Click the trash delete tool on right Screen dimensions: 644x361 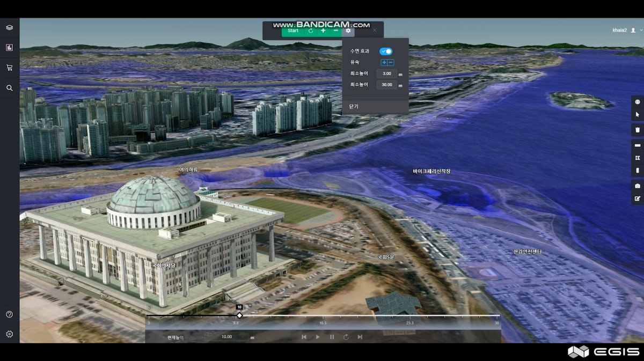tap(638, 130)
